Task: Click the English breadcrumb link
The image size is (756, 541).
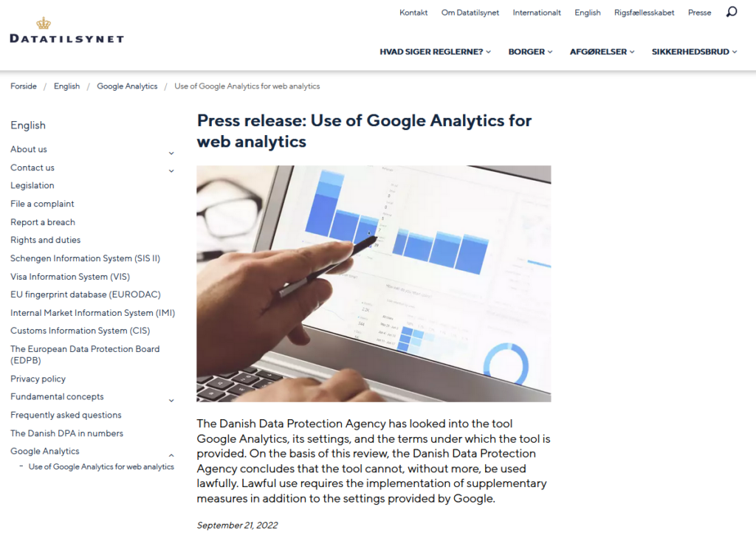Action: 66,86
